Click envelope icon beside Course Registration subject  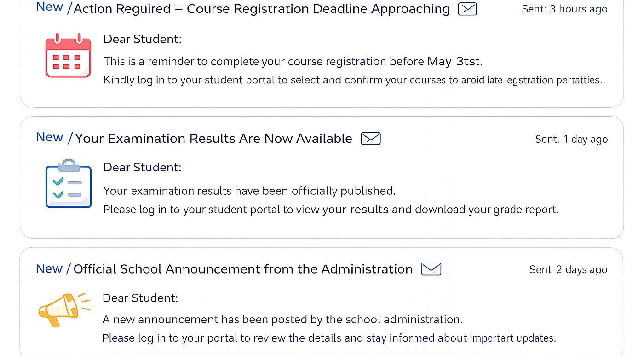467,9
